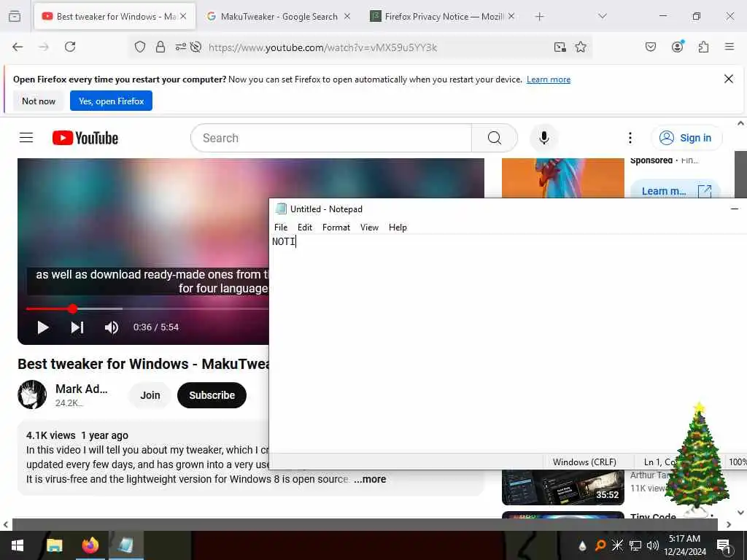The image size is (747, 560).
Task: Expand the list all tabs chevron
Action: [602, 16]
